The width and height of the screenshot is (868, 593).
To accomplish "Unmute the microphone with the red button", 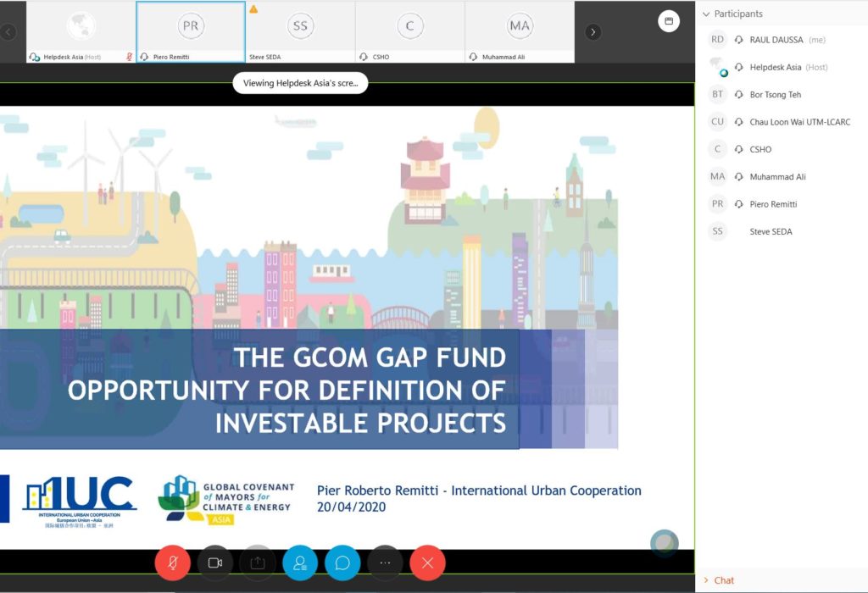I will tap(173, 563).
